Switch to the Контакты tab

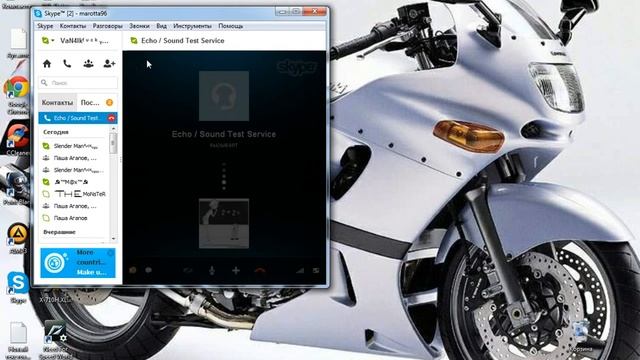pos(57,102)
